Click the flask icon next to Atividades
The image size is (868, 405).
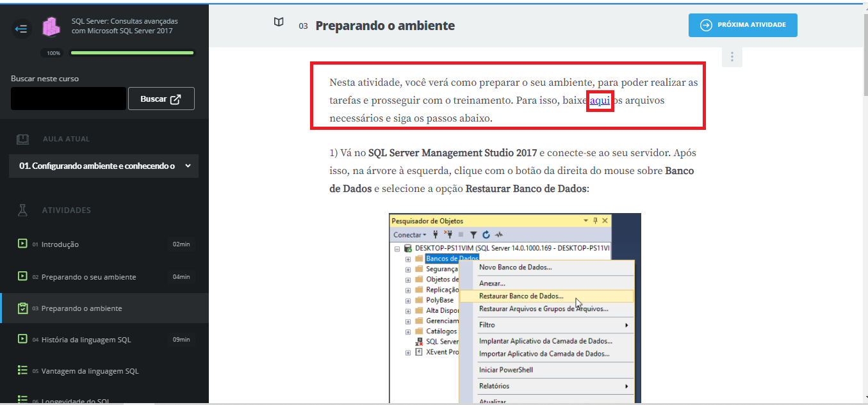click(x=23, y=210)
